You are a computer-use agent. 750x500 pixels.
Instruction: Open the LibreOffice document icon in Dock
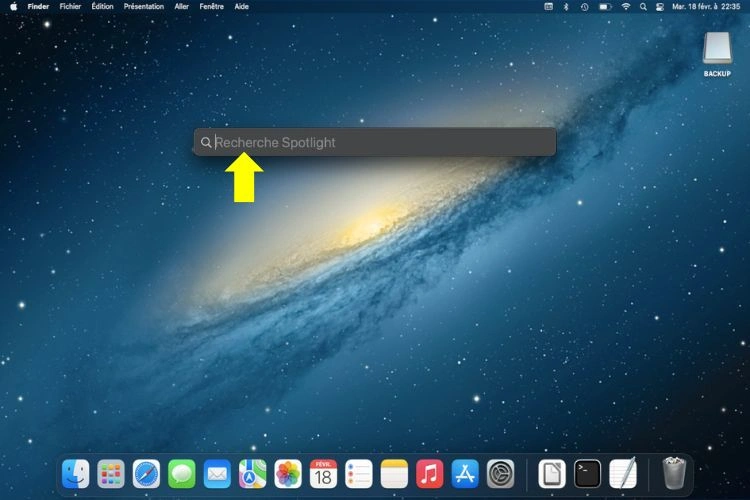click(x=552, y=474)
